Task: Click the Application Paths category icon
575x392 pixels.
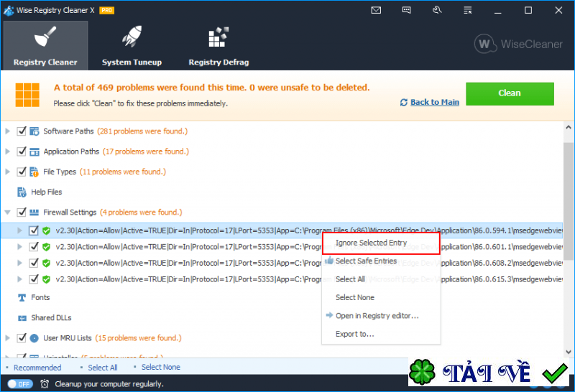Action: point(34,151)
